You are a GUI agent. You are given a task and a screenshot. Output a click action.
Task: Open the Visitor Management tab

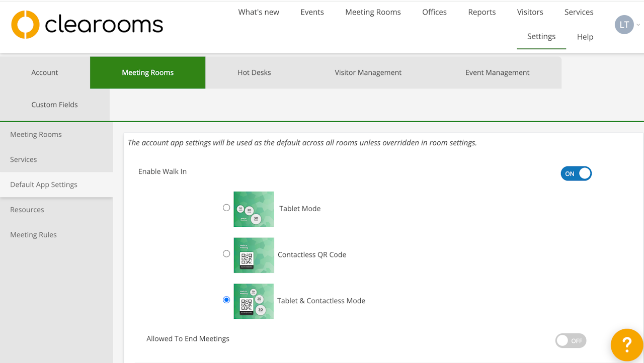tap(368, 72)
